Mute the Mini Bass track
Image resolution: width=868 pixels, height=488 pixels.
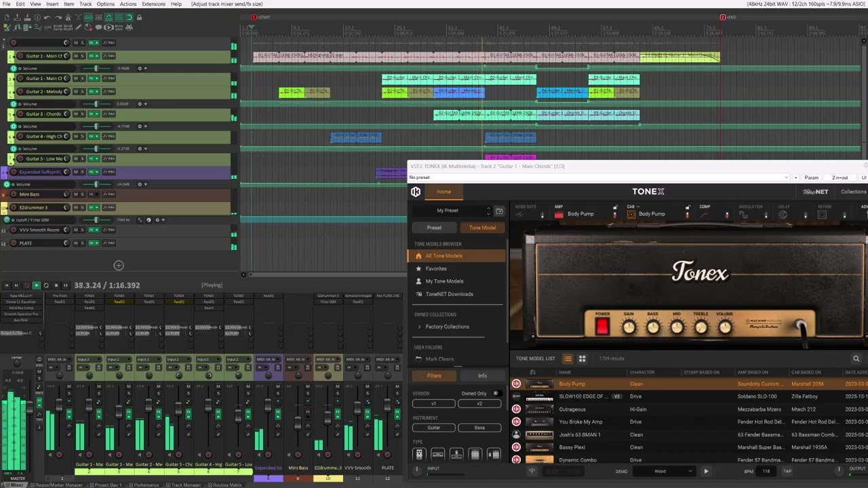pos(76,195)
